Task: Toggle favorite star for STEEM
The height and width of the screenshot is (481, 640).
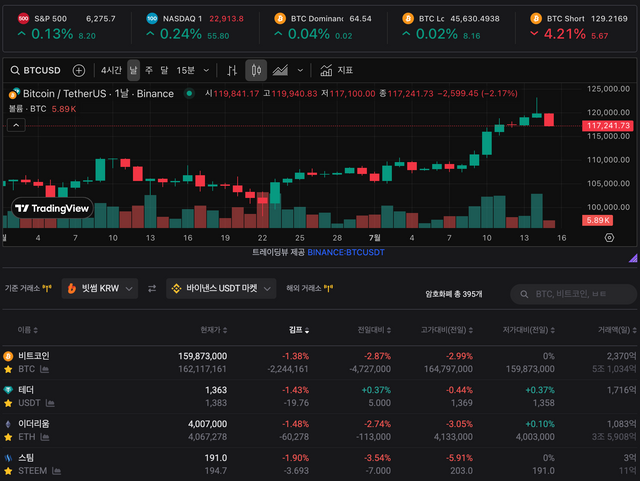Action: [x=8, y=471]
